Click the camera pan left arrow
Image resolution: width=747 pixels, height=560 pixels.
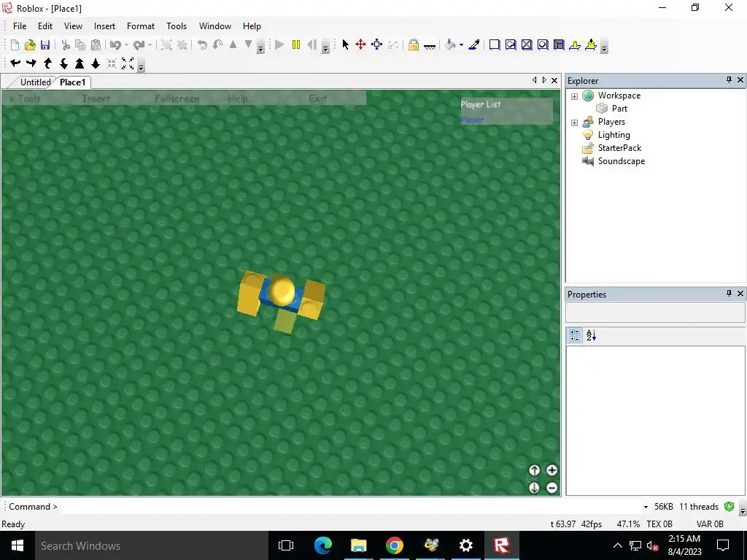point(15,63)
